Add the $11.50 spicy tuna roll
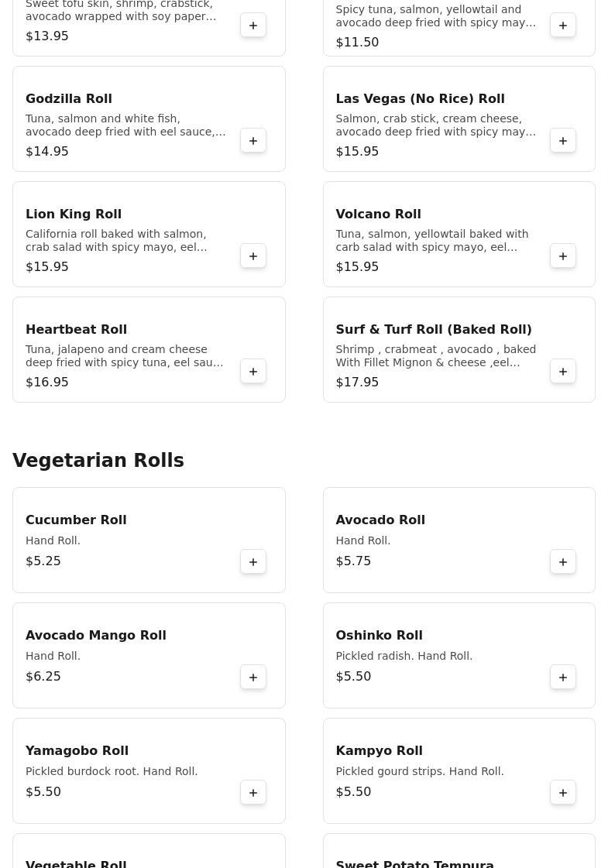Screen dimensions: 608x868 click(x=563, y=26)
